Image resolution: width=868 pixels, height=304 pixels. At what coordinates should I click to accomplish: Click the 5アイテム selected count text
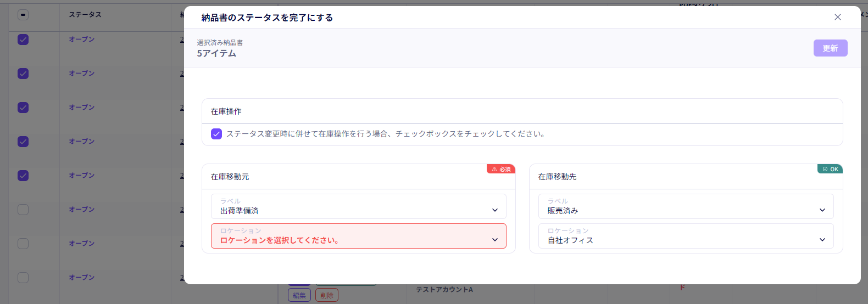pyautogui.click(x=216, y=53)
